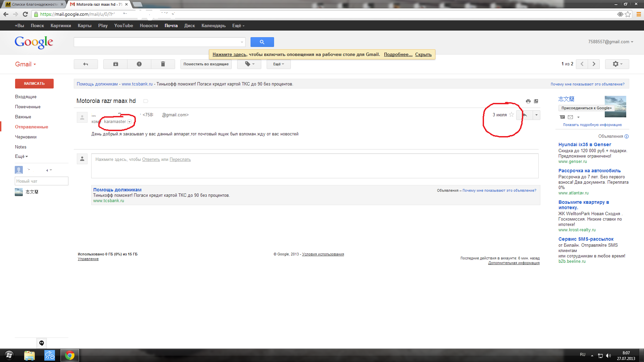Reload the page in Chrome
This screenshot has width=644, height=362.
point(25,14)
